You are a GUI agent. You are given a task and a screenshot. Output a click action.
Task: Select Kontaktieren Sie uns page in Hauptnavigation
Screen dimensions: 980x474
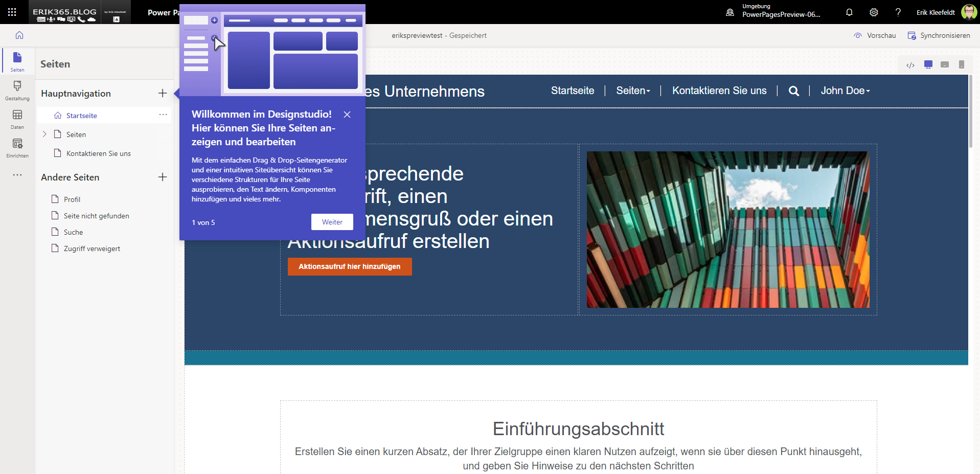coord(98,153)
